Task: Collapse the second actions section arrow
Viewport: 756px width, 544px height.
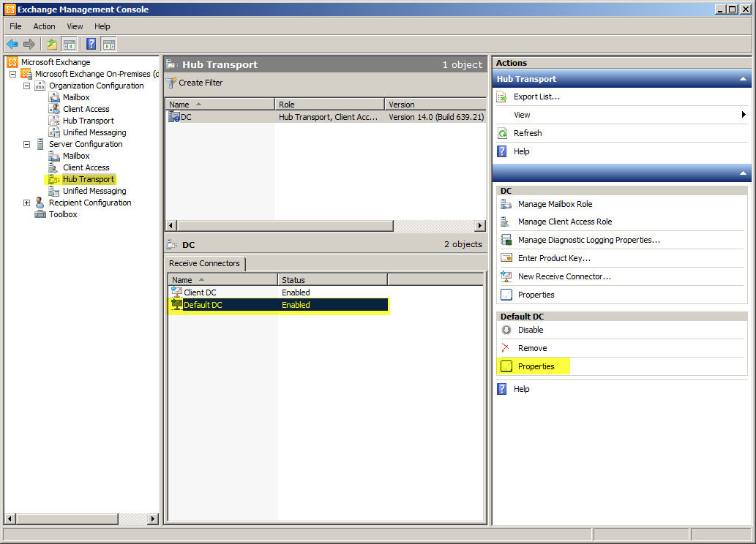Action: [x=743, y=173]
